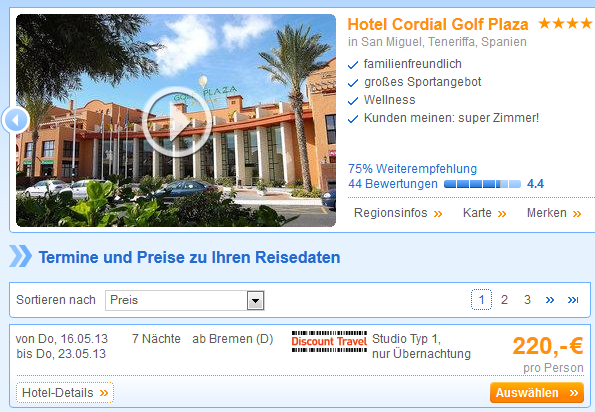Go to results page 3
The width and height of the screenshot is (595, 412).
[527, 300]
